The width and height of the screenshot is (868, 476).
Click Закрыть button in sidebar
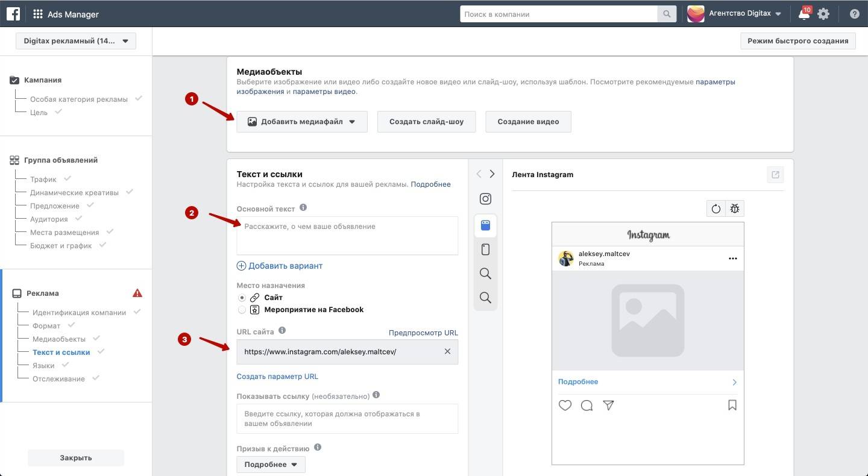point(76,458)
